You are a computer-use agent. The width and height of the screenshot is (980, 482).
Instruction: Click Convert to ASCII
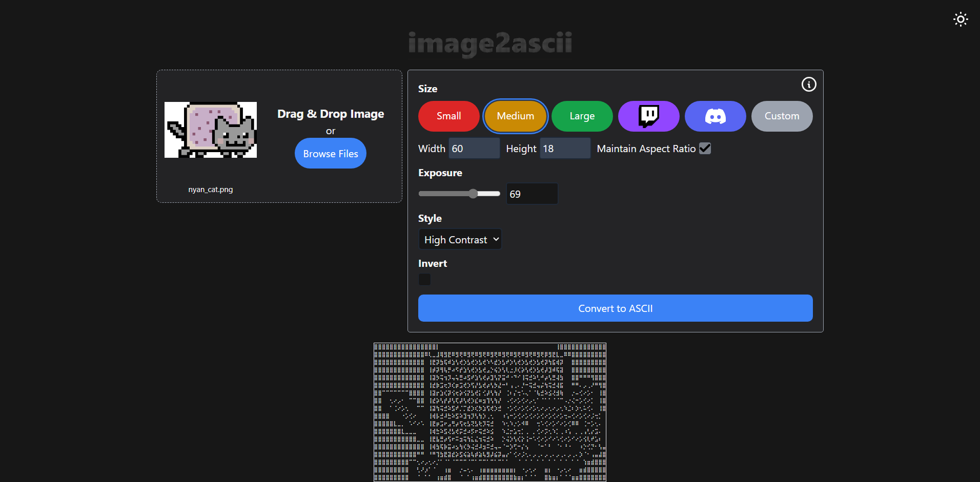click(615, 308)
